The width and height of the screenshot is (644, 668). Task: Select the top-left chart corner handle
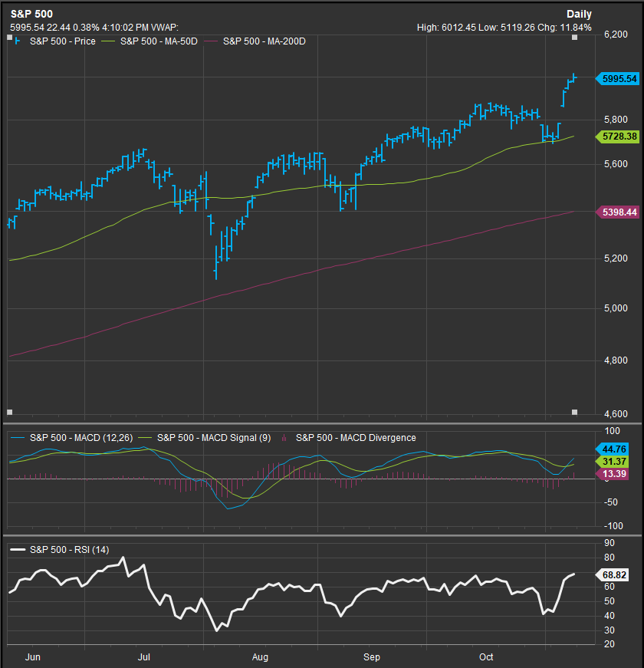coord(10,38)
